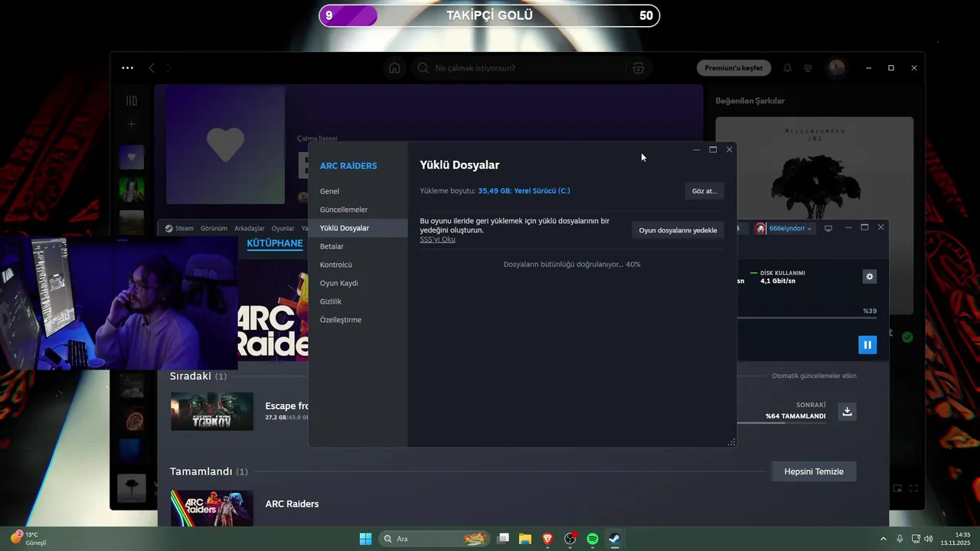
Task: Open Steam from the taskbar
Action: (614, 539)
